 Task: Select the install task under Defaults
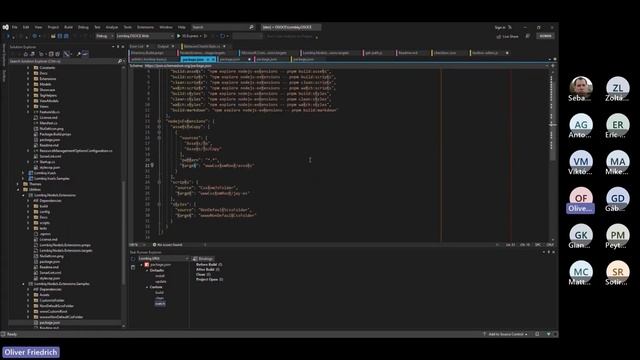click(x=160, y=276)
